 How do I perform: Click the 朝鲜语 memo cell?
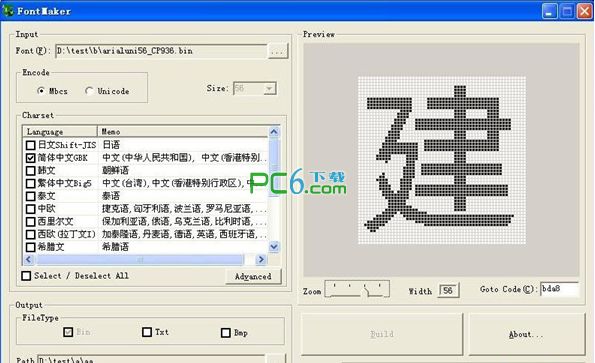[x=116, y=171]
